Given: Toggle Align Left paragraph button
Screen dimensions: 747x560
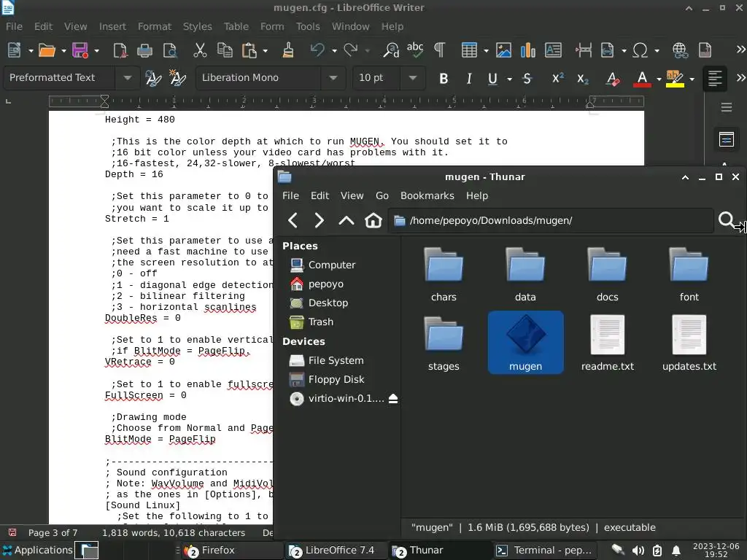Looking at the screenshot, I should click(x=715, y=79).
